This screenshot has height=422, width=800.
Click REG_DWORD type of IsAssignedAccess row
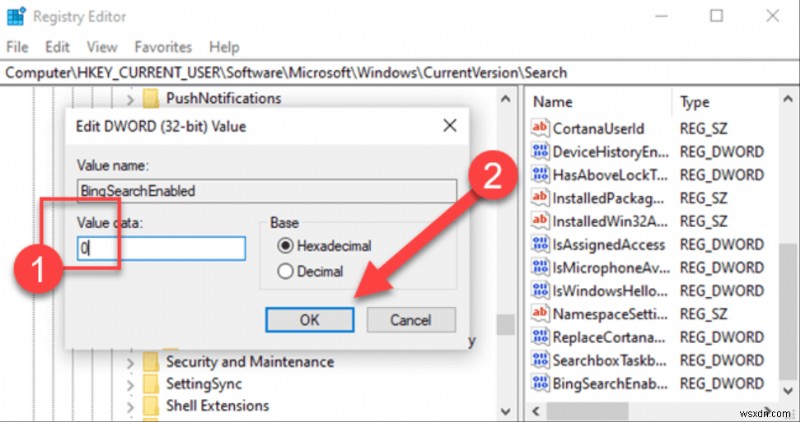(x=721, y=245)
